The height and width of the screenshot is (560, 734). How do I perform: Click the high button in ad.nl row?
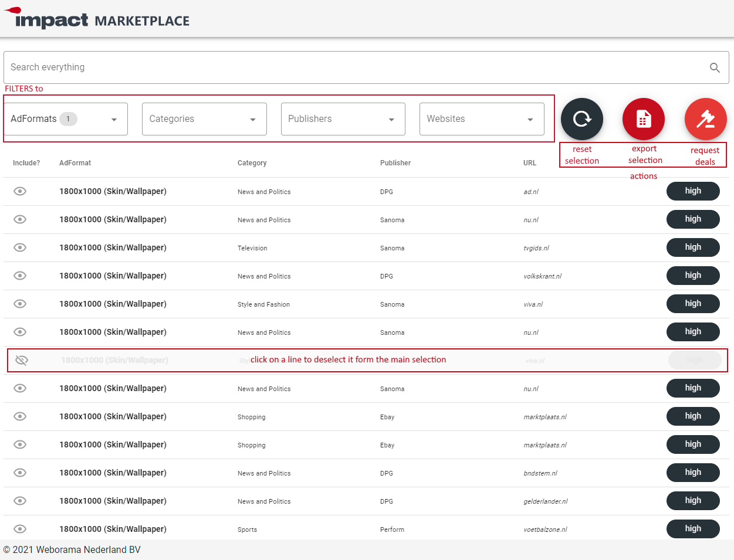tap(693, 191)
